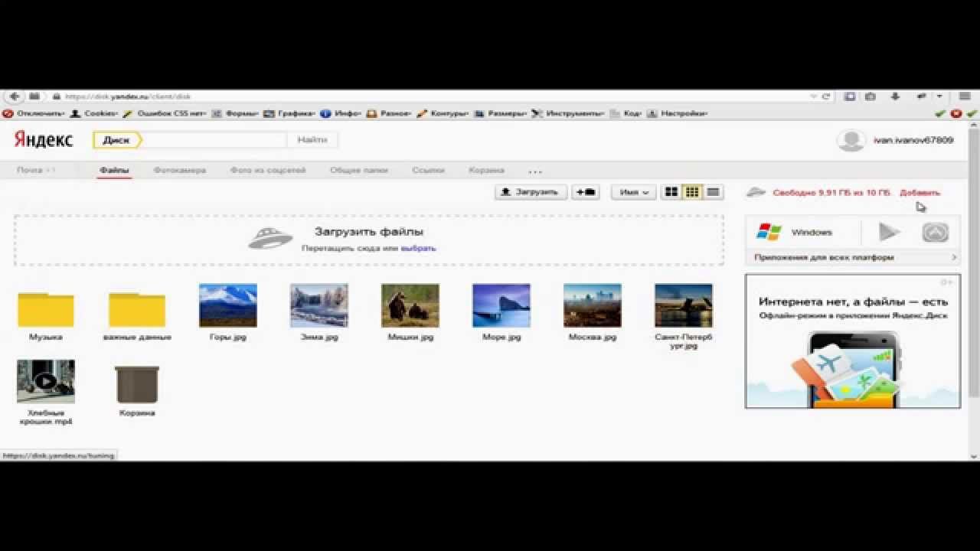Click the create new folder button

(x=586, y=192)
